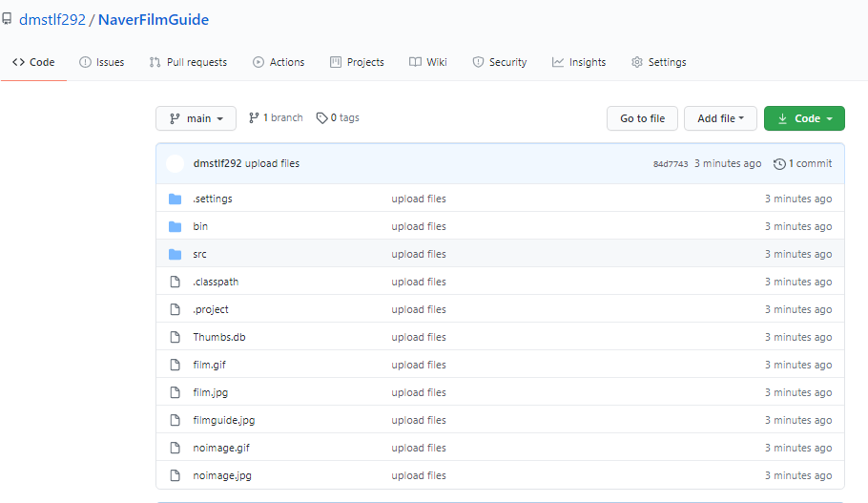The height and width of the screenshot is (503, 868).
Task: Click the .settings folder icon
Action: pyautogui.click(x=175, y=199)
